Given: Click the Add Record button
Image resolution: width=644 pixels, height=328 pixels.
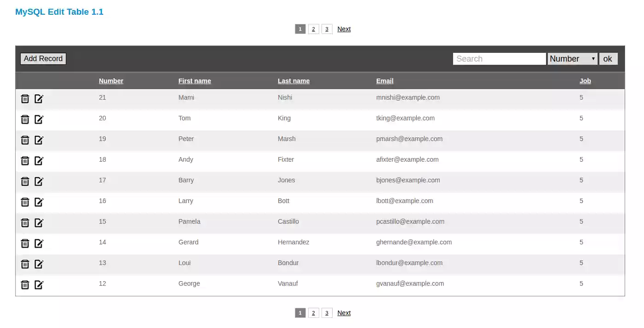Looking at the screenshot, I should [x=43, y=58].
